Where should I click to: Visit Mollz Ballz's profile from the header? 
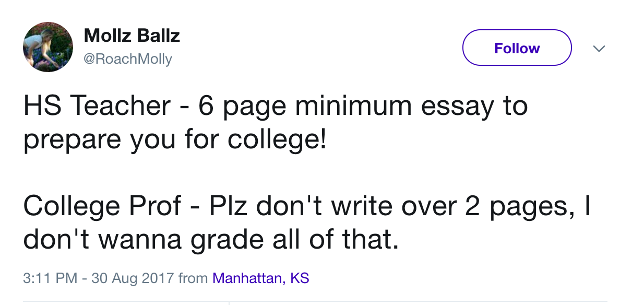coord(132,36)
